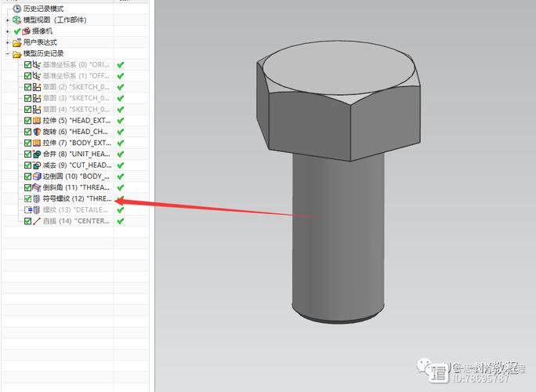Click the User Expressions folder icon (用户表达式)
The height and width of the screenshot is (392, 536).
click(x=16, y=43)
